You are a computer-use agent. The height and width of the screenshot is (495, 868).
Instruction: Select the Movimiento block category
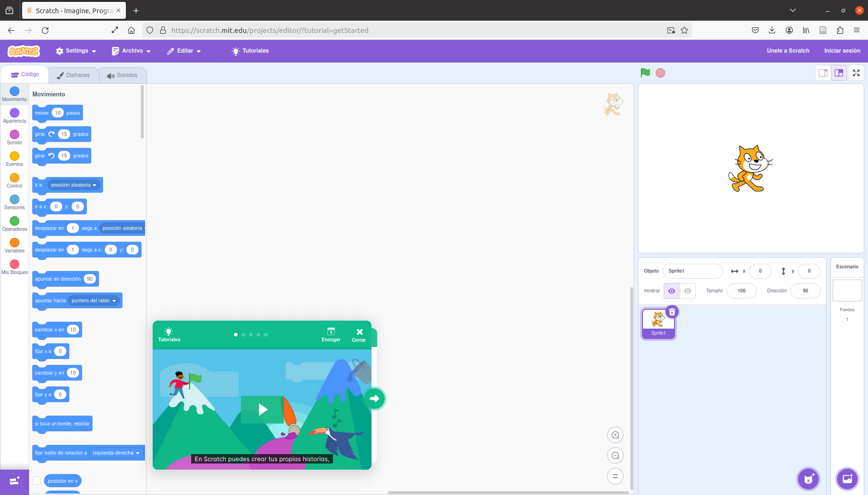click(x=14, y=94)
